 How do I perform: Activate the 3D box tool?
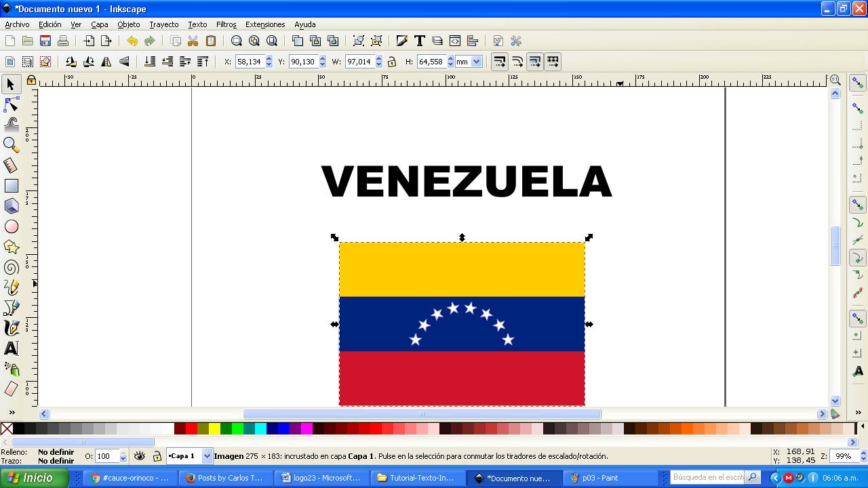tap(12, 206)
